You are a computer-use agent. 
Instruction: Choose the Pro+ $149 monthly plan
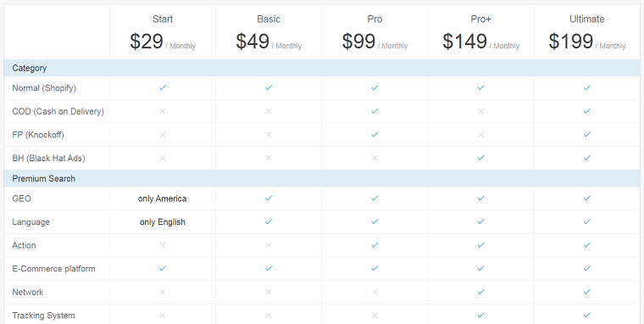tap(481, 32)
